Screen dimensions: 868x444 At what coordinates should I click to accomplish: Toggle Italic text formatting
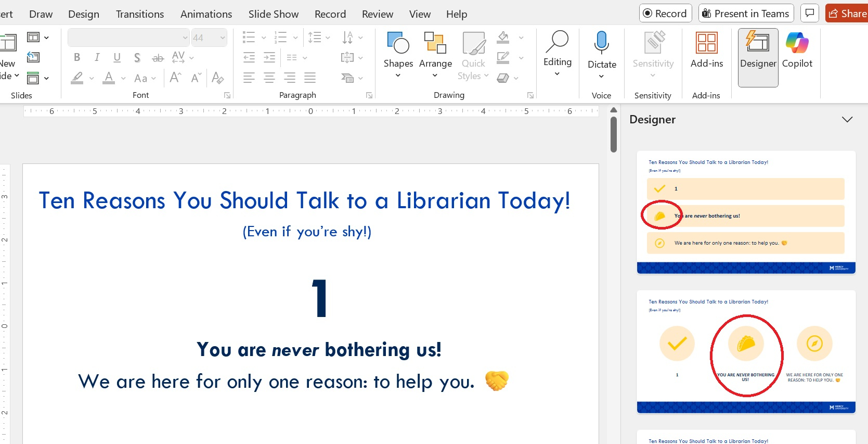pos(97,57)
